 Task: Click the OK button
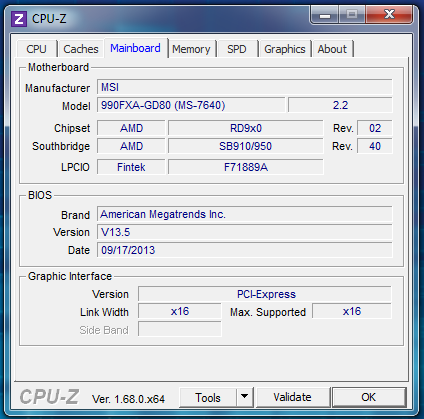click(369, 397)
